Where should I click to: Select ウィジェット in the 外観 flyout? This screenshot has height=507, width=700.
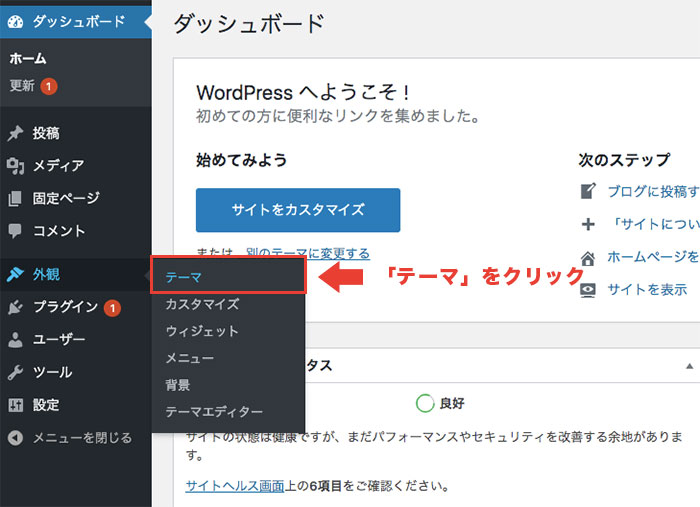[x=202, y=331]
